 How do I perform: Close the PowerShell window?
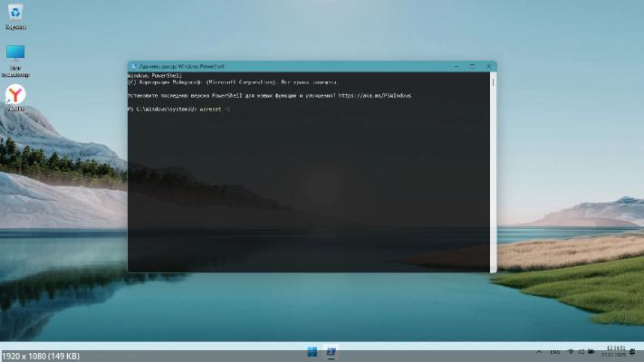(489, 66)
